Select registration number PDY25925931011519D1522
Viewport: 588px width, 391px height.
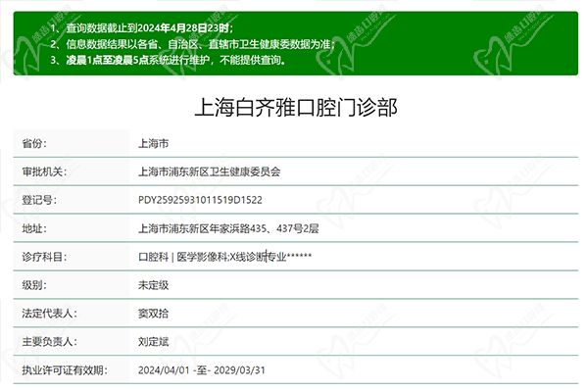[200, 200]
